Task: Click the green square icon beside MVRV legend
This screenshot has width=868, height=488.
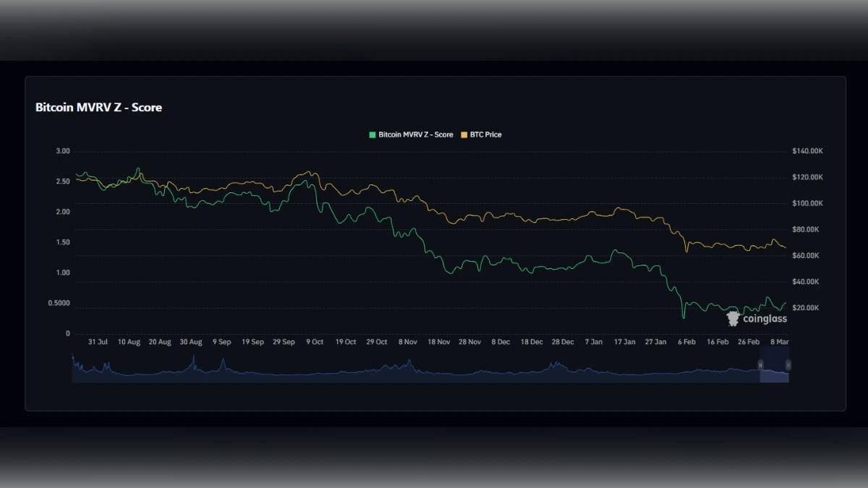Action: click(371, 134)
